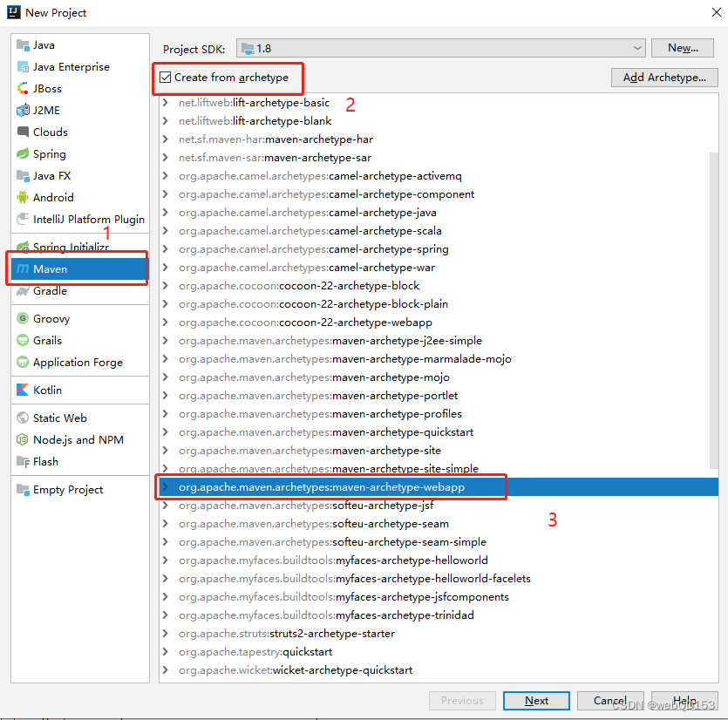Expand maven-archetype-quickstart entry
Screen dimensions: 728x720
pyautogui.click(x=166, y=432)
